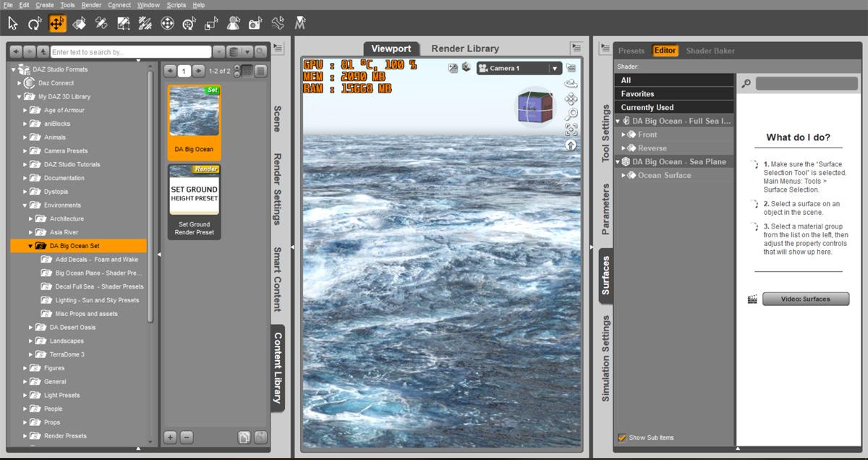Open the Camera 1 view dropdown

point(556,69)
